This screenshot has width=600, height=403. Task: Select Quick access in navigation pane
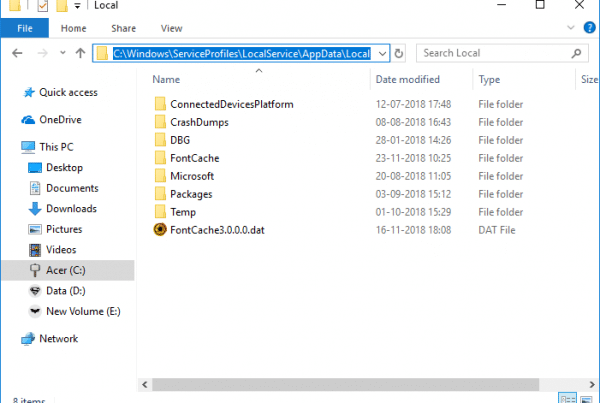pos(68,92)
